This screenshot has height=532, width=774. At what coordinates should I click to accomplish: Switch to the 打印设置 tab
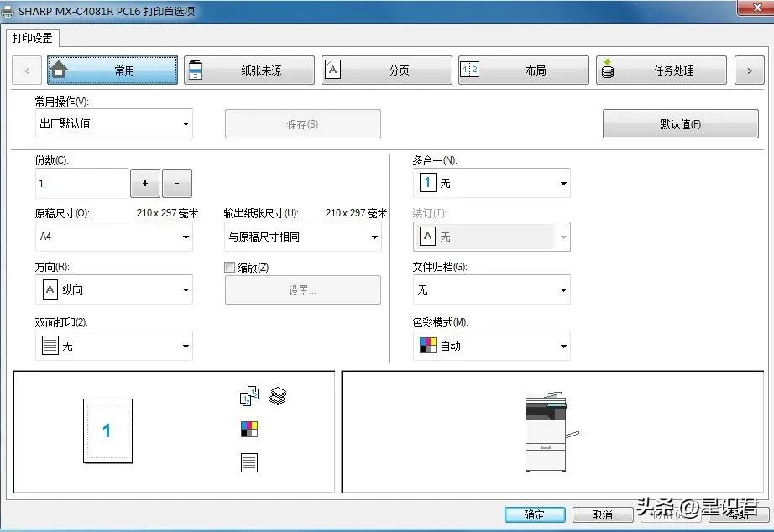click(32, 38)
